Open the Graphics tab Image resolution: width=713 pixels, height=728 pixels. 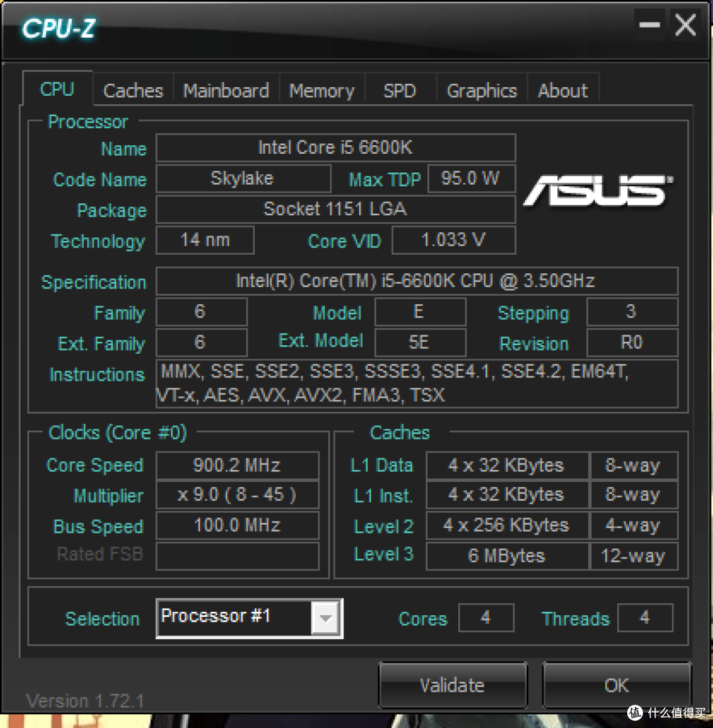click(482, 90)
